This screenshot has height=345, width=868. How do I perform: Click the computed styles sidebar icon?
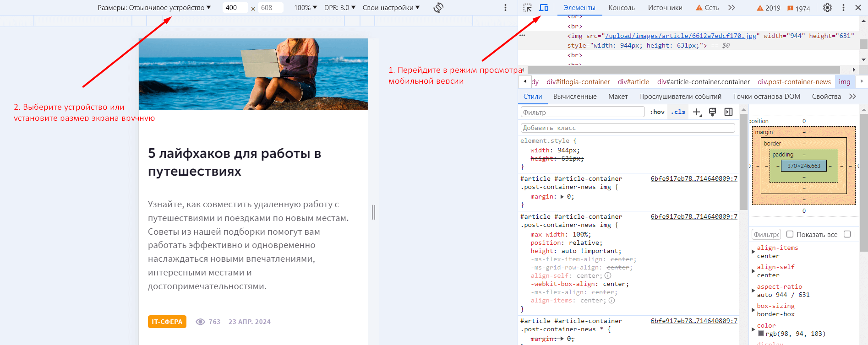(728, 112)
